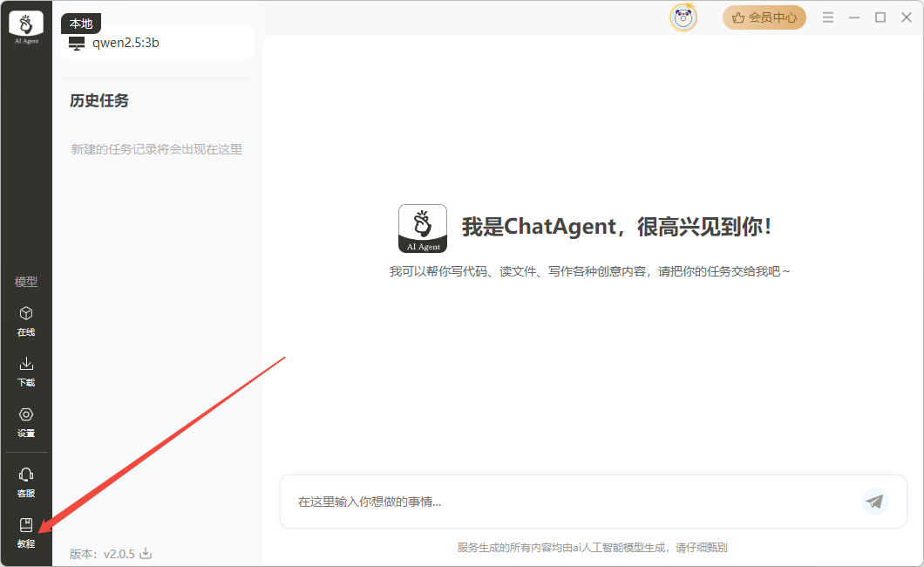This screenshot has height=567, width=924.
Task: Click the version update download icon
Action: (x=146, y=553)
